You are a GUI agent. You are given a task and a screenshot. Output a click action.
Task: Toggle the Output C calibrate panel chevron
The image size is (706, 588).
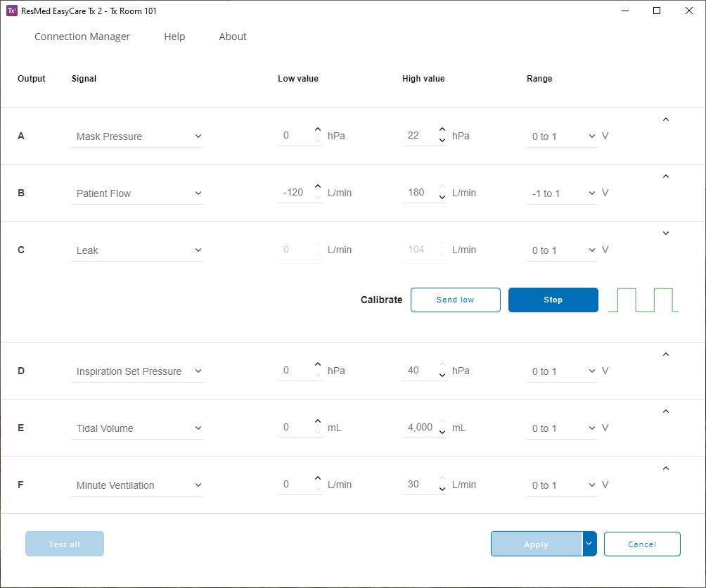pyautogui.click(x=666, y=234)
